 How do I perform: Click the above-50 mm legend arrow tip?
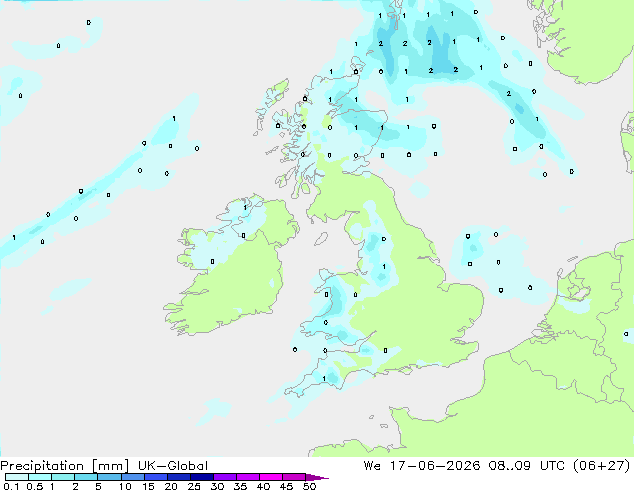317,477
